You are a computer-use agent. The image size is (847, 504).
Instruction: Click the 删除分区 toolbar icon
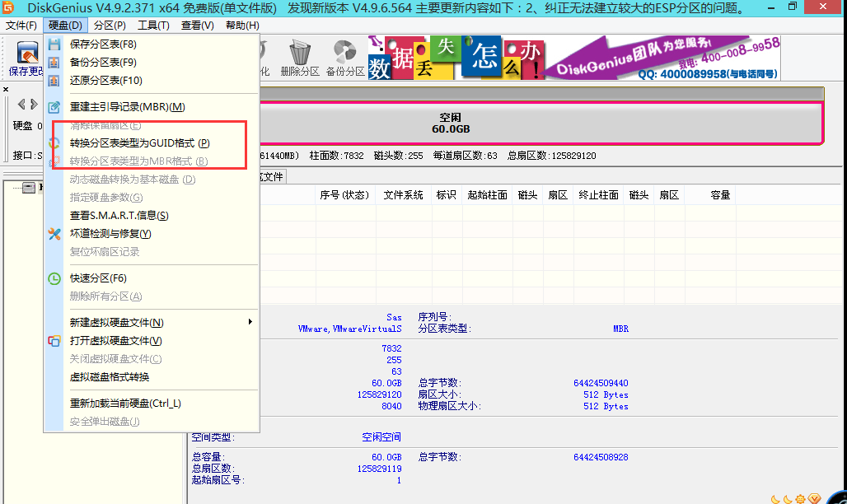click(x=300, y=58)
